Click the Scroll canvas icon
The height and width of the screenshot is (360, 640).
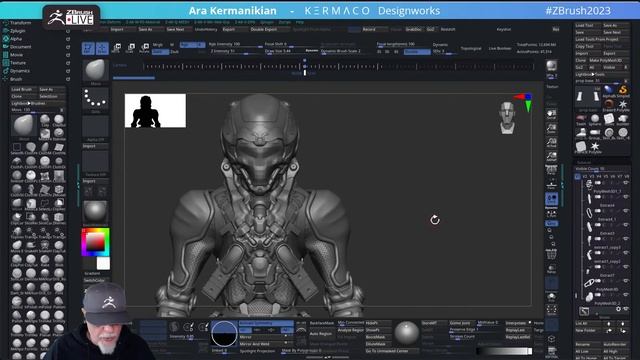click(x=551, y=114)
